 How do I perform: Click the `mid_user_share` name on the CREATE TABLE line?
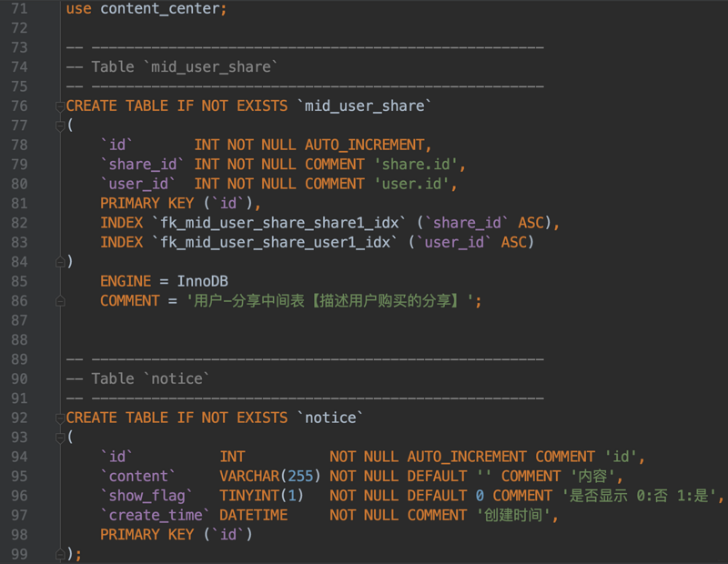[x=364, y=106]
